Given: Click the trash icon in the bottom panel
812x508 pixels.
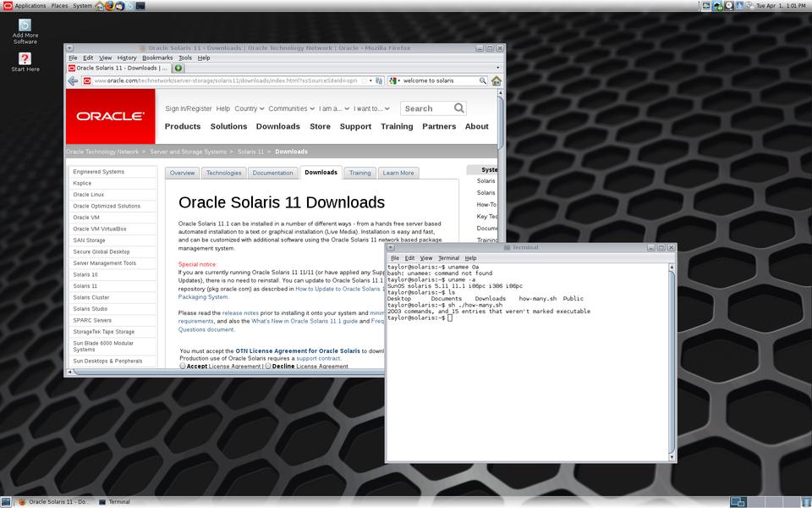Looking at the screenshot, I should pyautogui.click(x=804, y=501).
